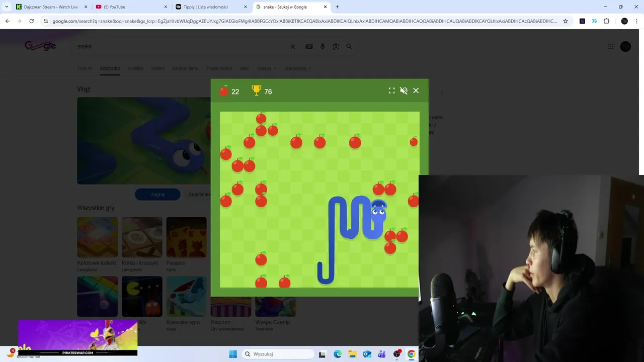The width and height of the screenshot is (644, 362).
Task: Open the Krasnale ogro game
Action: [x=186, y=297]
